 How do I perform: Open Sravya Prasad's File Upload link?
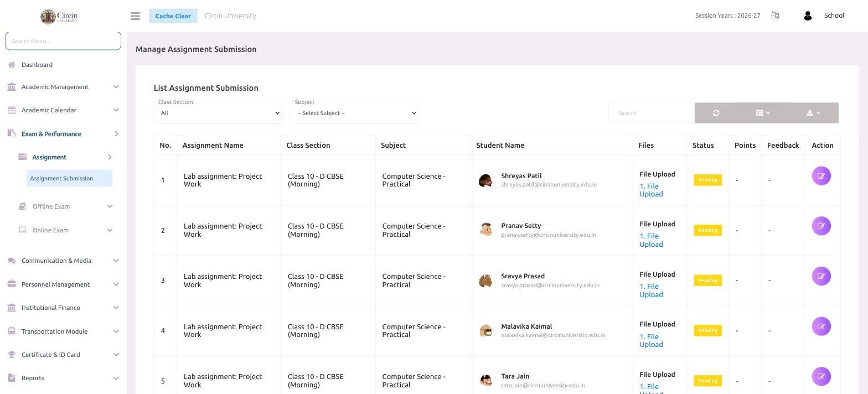click(x=651, y=291)
